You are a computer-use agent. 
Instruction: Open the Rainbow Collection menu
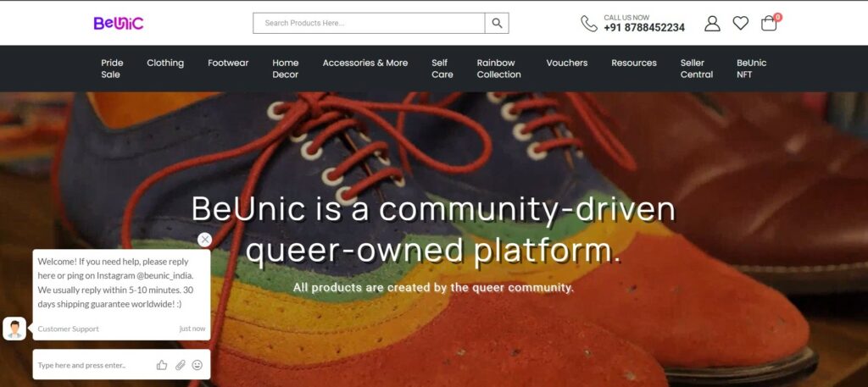[498, 69]
